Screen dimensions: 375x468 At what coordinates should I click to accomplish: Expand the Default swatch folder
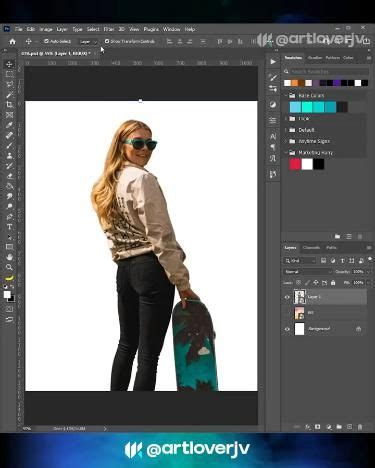[286, 130]
